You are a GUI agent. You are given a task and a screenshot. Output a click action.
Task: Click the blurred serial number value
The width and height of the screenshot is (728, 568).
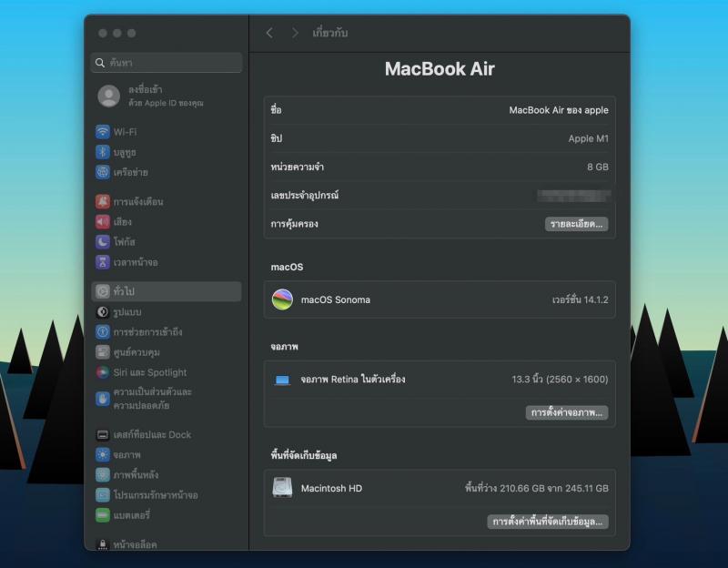click(574, 196)
